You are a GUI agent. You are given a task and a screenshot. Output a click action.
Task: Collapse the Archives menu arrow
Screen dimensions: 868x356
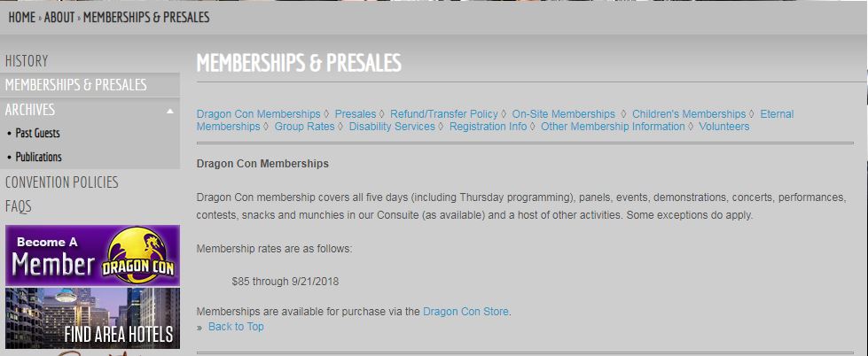170,111
